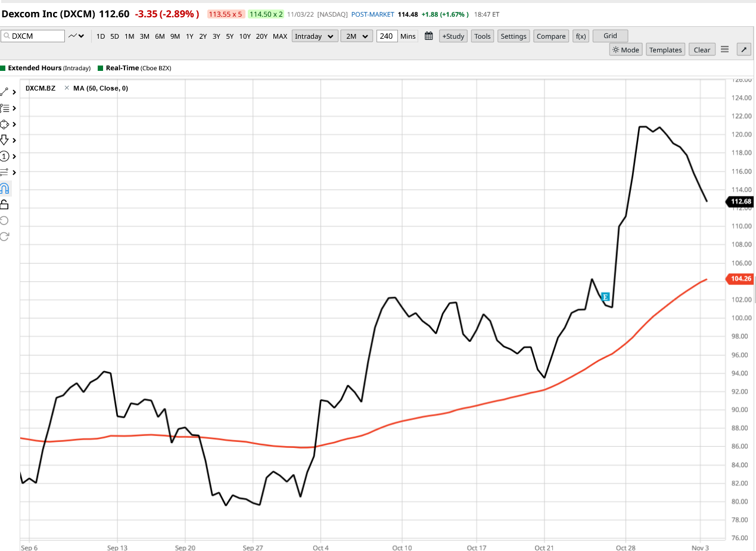Open the 2M period dropdown
756x551 pixels.
click(x=357, y=36)
